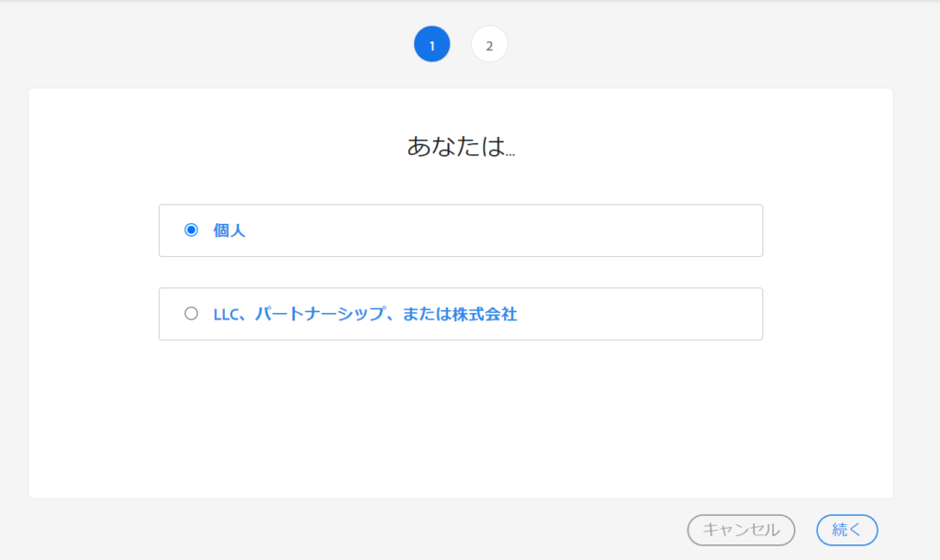Screen dimensions: 940x560
Task: Choose the company (株式会社) account type row
Action: click(x=460, y=314)
